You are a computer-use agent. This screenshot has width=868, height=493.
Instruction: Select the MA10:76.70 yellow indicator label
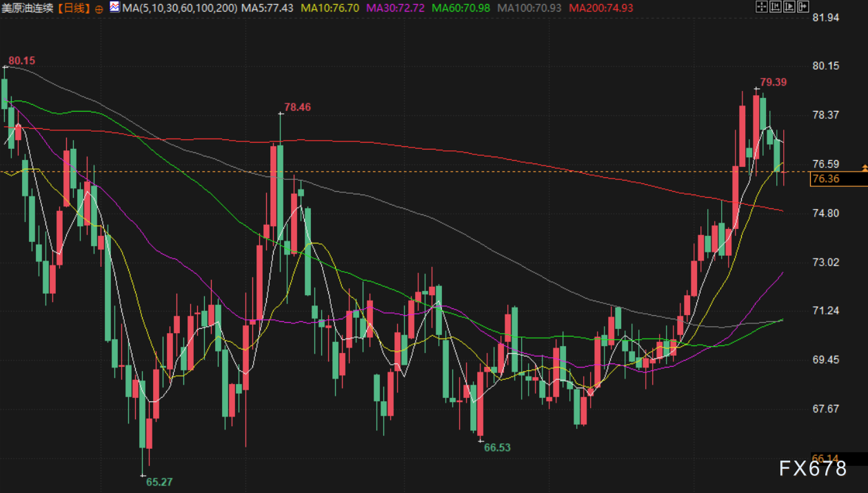(x=330, y=8)
